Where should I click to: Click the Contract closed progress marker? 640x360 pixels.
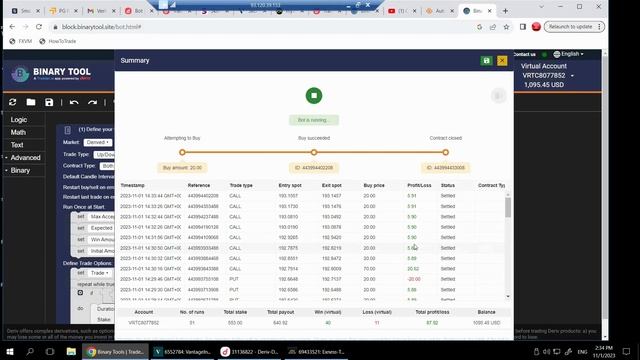(x=446, y=152)
